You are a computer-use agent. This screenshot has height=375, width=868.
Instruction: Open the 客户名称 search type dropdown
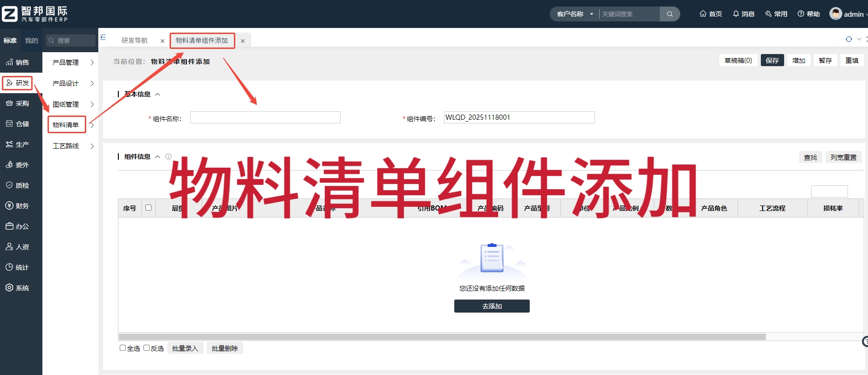click(x=575, y=14)
